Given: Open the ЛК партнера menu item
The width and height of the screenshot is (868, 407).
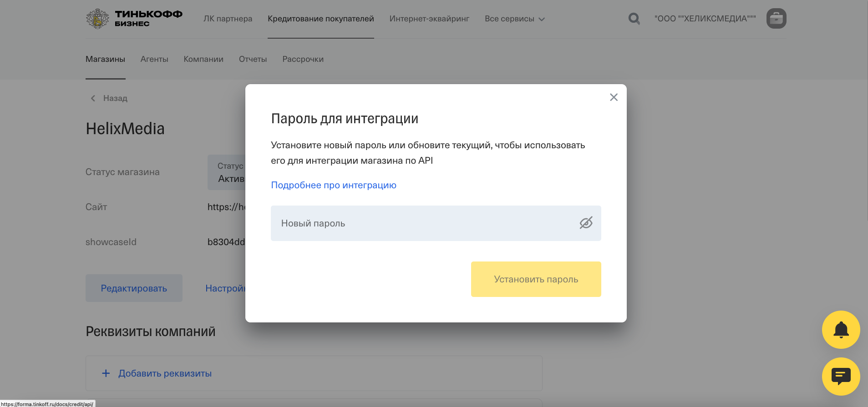Looking at the screenshot, I should 228,19.
